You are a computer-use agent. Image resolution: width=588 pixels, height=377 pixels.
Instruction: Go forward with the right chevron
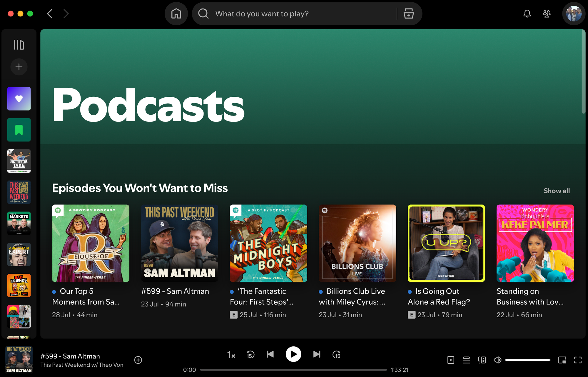point(66,14)
